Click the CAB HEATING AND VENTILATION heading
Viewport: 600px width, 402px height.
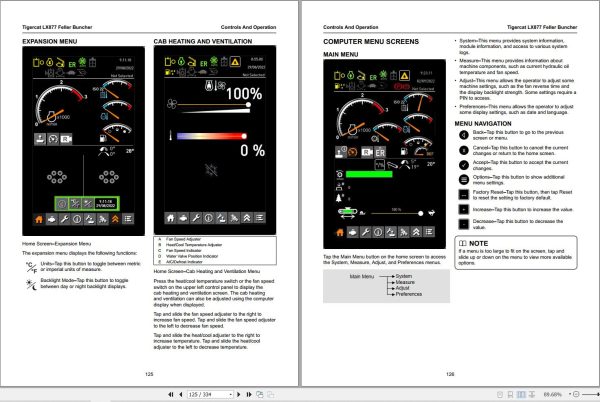pos(203,41)
